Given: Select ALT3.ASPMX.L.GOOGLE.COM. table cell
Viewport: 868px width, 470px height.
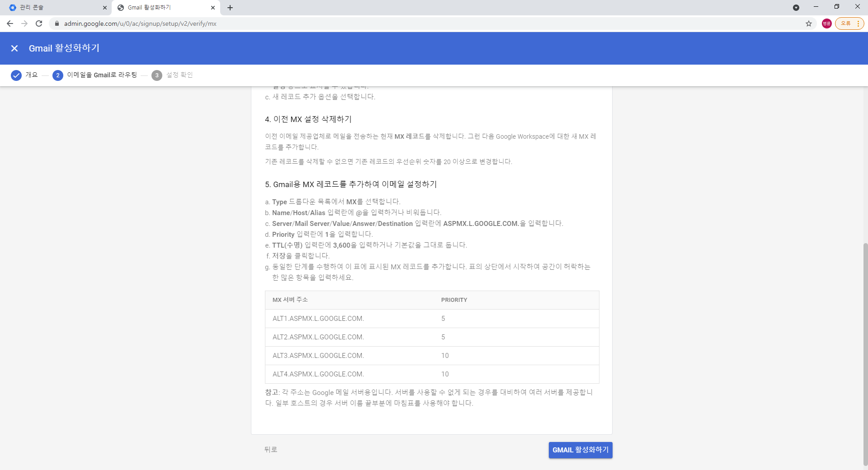Looking at the screenshot, I should coord(318,356).
